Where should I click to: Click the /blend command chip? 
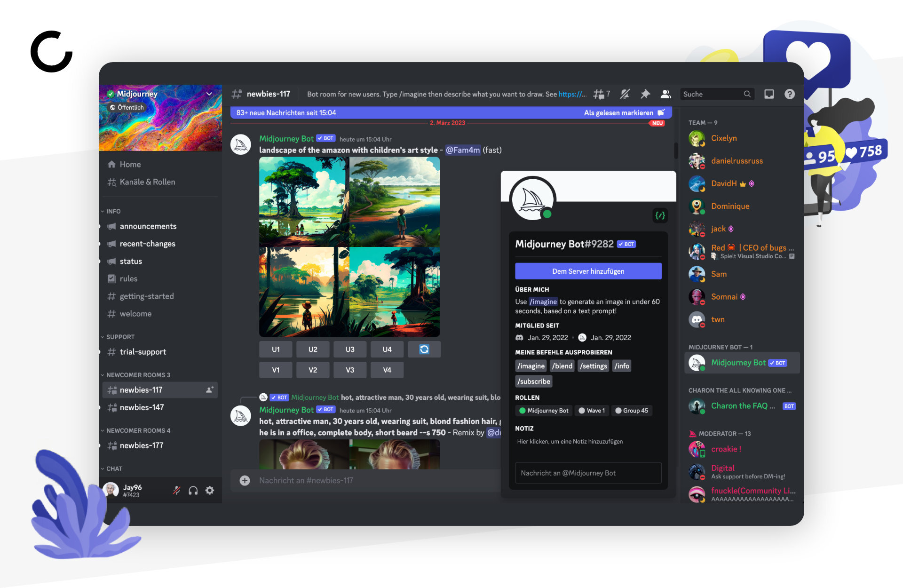(562, 366)
